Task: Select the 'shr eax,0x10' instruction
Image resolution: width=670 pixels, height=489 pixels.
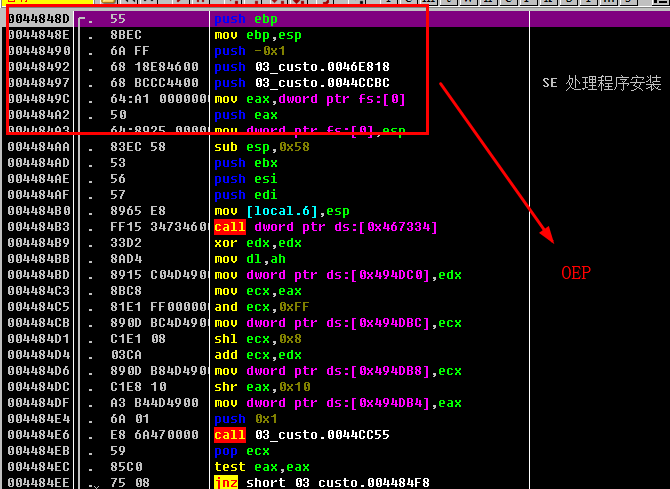Action: (262, 387)
